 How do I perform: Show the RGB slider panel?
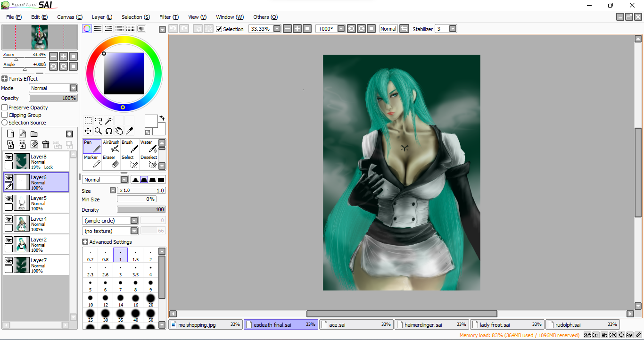(x=98, y=29)
